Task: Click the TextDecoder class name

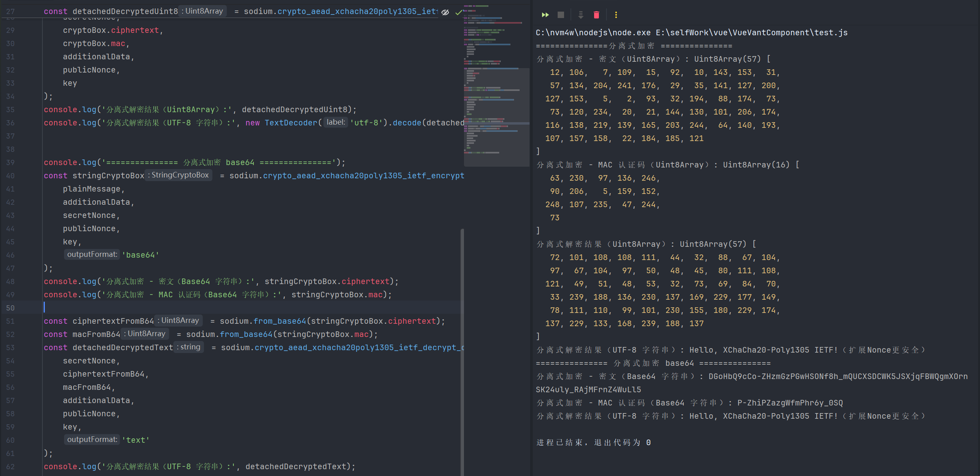Action: pyautogui.click(x=291, y=123)
